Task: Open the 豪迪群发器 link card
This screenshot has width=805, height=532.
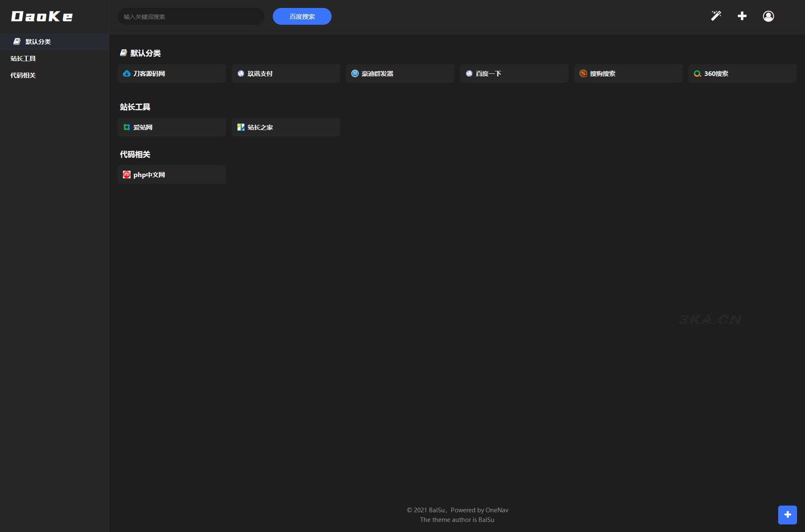Action: click(x=400, y=73)
